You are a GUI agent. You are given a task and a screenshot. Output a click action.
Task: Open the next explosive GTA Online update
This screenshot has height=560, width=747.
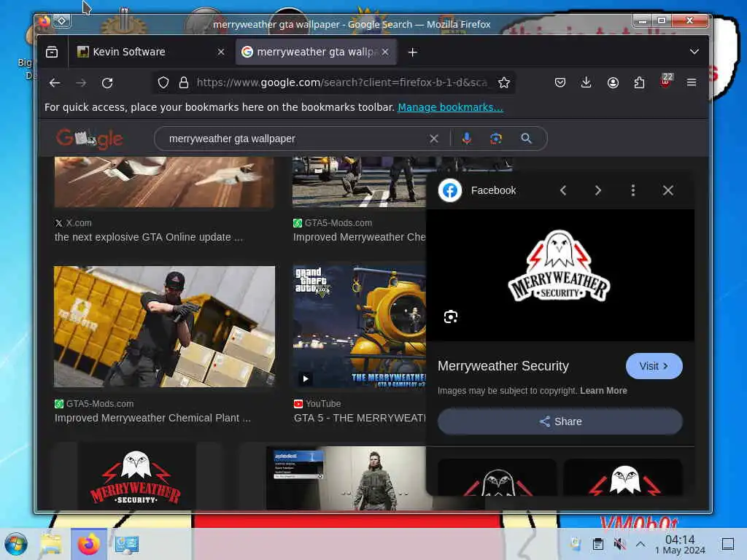point(149,237)
